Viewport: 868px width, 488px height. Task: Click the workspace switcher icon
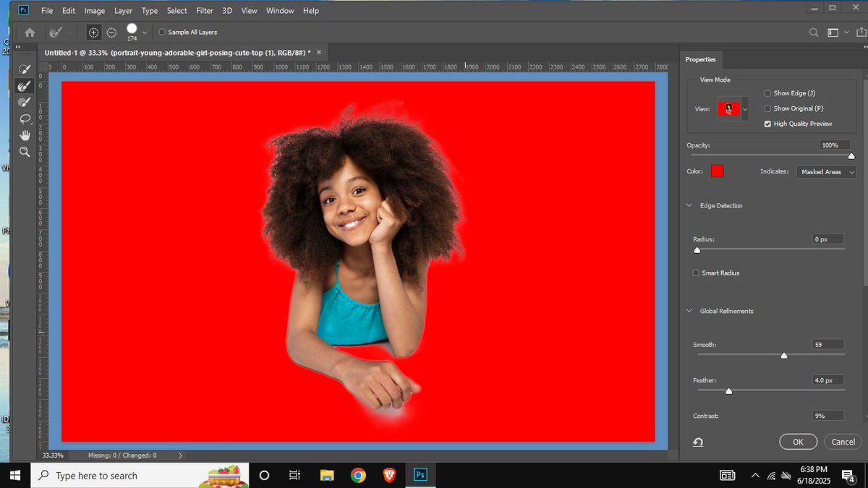[833, 32]
